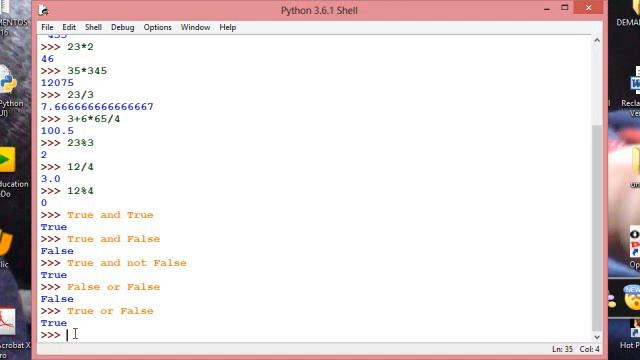640x360 pixels.
Task: Click the vertical scrollbar thumb
Action: coord(597,229)
